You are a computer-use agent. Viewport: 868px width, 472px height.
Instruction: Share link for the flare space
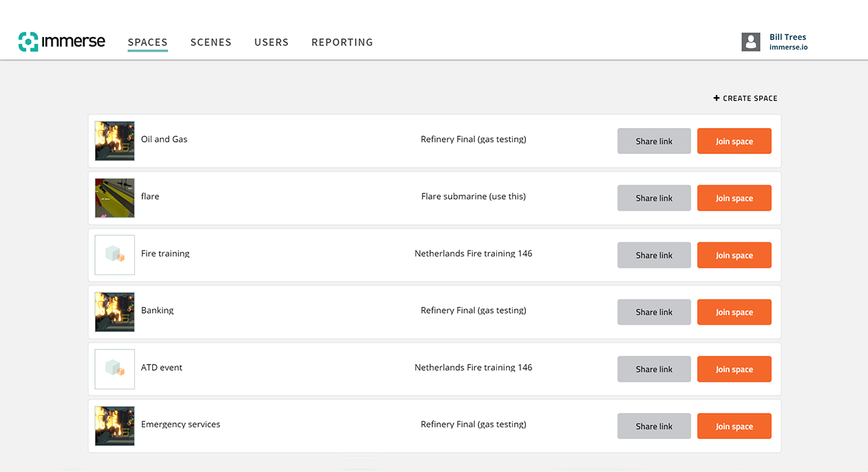point(654,198)
